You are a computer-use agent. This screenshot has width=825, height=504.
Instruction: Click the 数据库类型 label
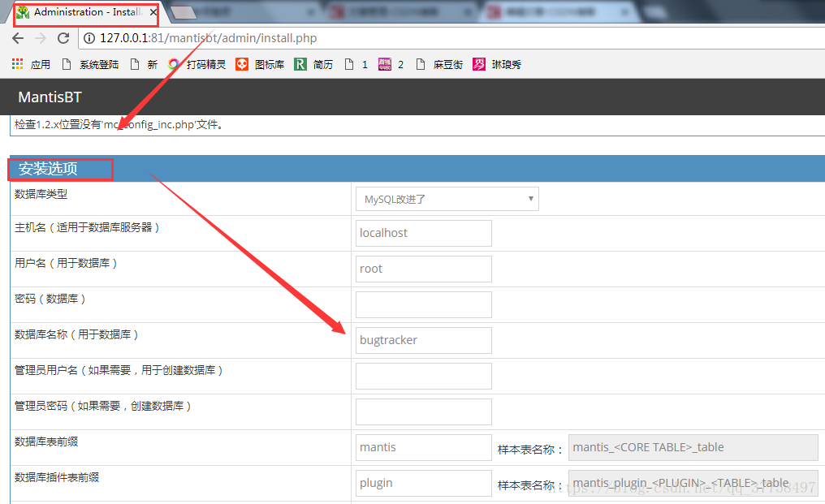tap(41, 194)
